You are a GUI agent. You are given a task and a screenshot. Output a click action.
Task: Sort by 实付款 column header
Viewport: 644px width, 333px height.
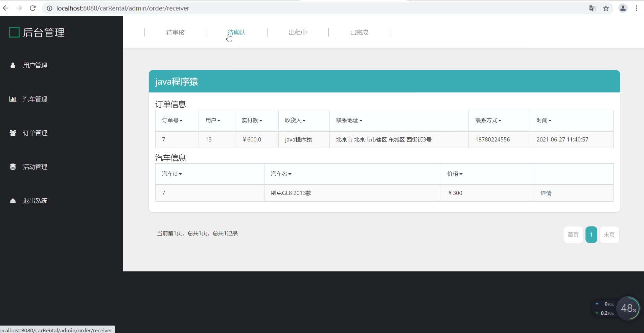point(252,120)
